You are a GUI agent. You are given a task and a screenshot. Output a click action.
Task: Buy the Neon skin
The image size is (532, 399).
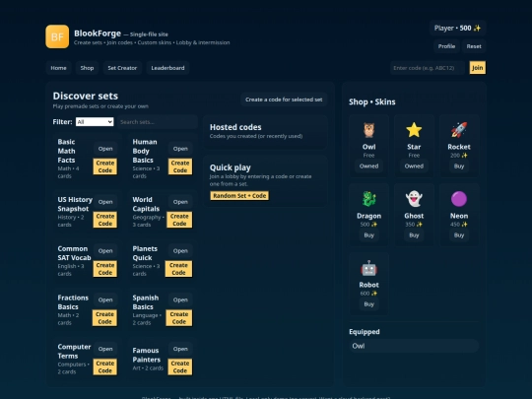tap(459, 234)
